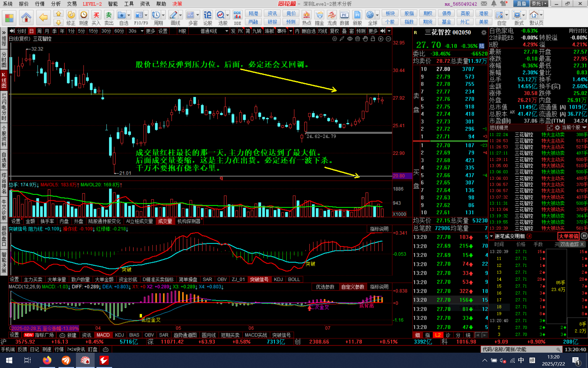Select the 换手率 indicator tab
The image size is (588, 368).
pos(47,221)
